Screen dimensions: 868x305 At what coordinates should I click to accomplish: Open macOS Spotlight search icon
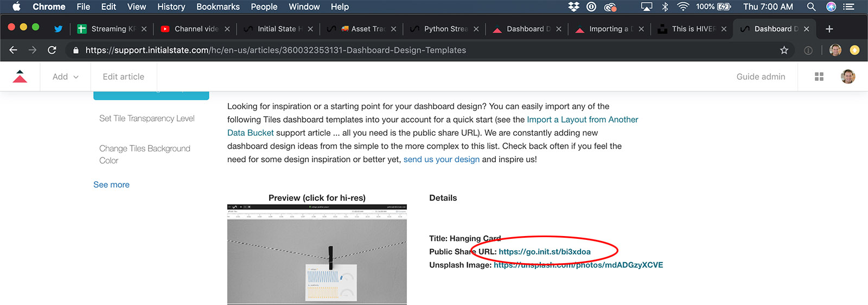pyautogui.click(x=811, y=7)
